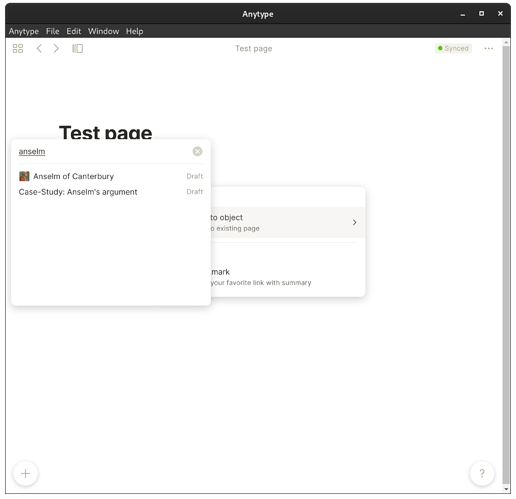Open the three-dots page options menu

coord(488,49)
